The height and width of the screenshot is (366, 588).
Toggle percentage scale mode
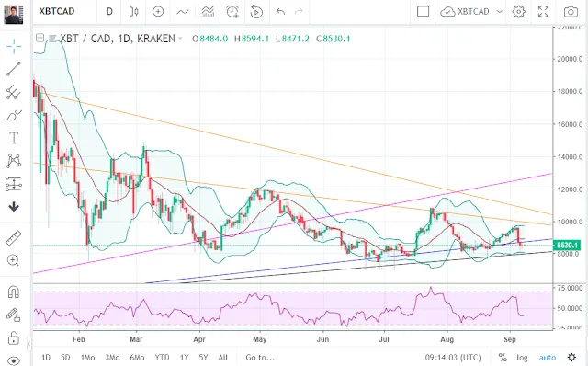(503, 358)
